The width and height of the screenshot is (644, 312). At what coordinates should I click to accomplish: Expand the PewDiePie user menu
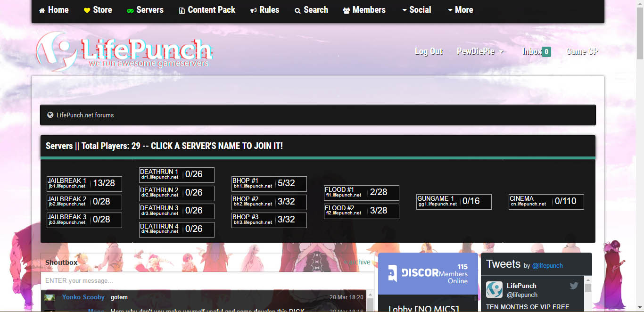480,51
